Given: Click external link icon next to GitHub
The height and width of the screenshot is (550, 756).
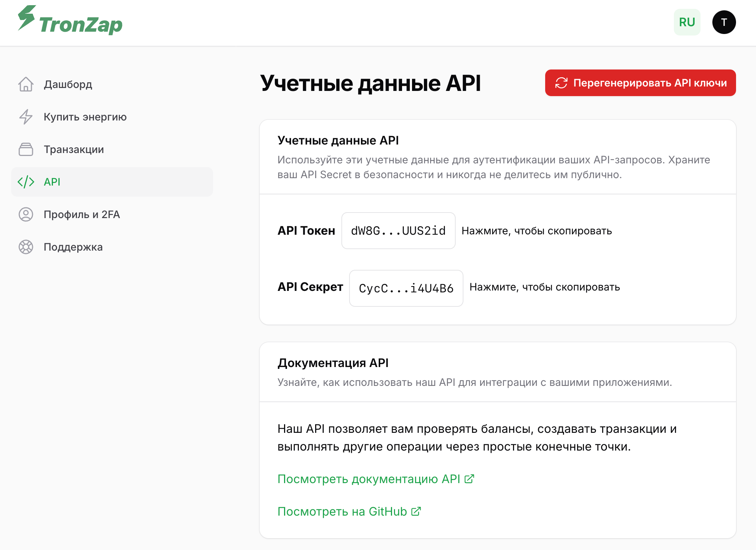Looking at the screenshot, I should (x=416, y=512).
